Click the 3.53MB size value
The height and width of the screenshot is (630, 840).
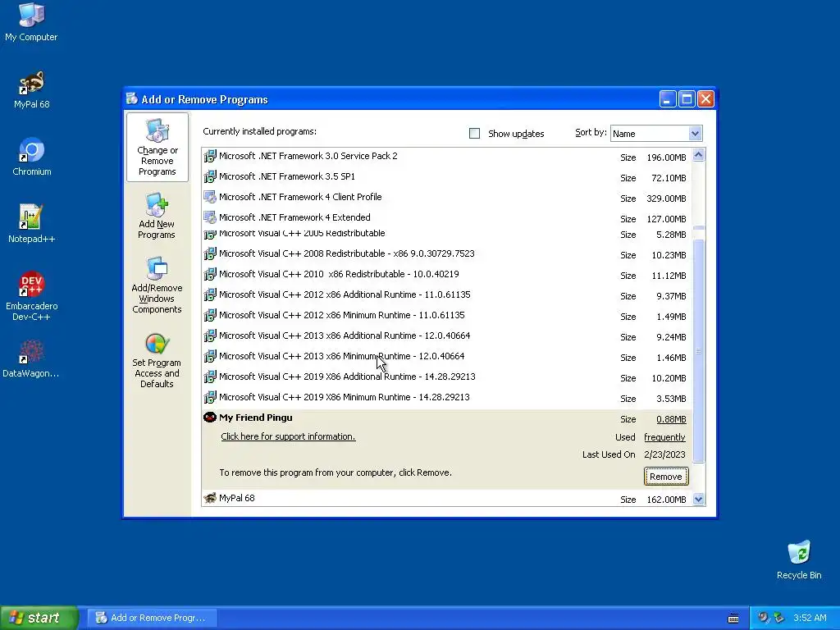pyautogui.click(x=671, y=399)
